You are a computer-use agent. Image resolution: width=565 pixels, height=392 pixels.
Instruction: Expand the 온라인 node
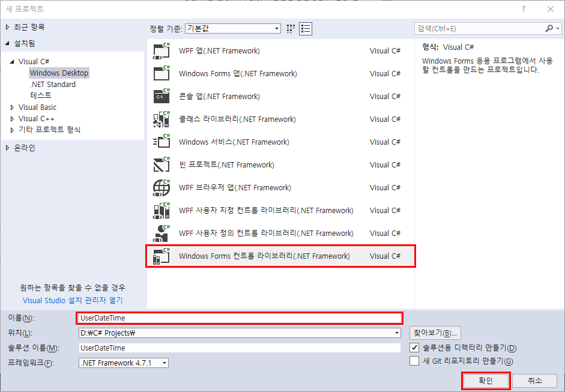pyautogui.click(x=8, y=148)
